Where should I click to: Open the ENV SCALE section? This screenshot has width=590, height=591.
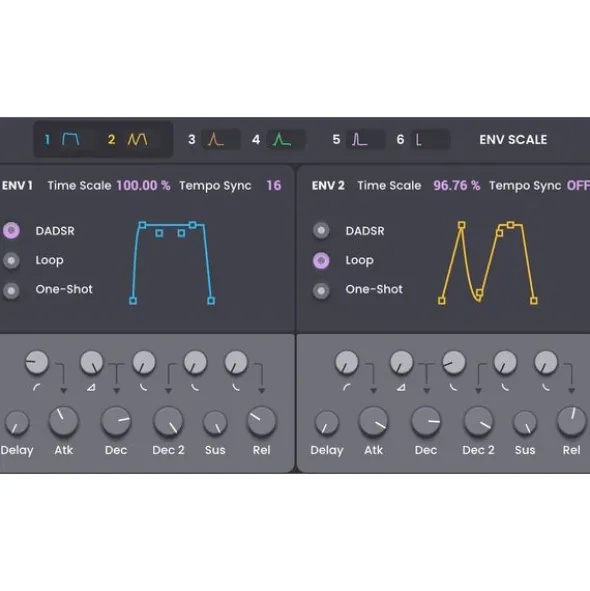click(x=513, y=140)
